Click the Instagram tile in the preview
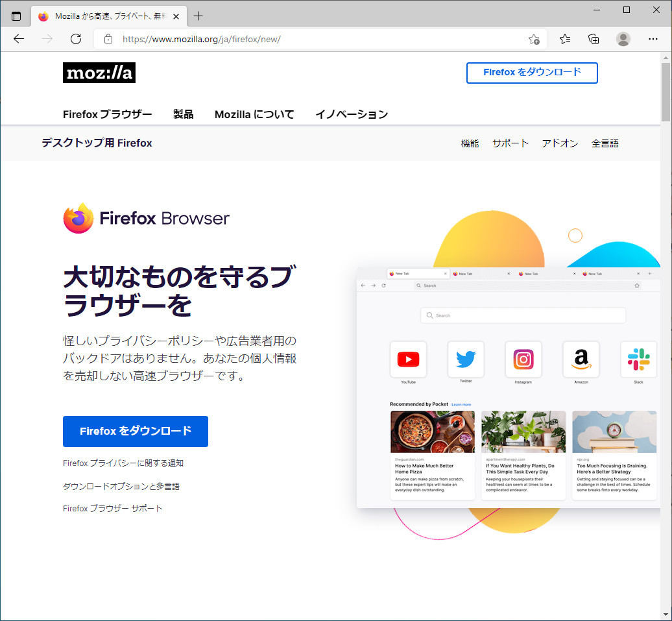 [x=523, y=359]
